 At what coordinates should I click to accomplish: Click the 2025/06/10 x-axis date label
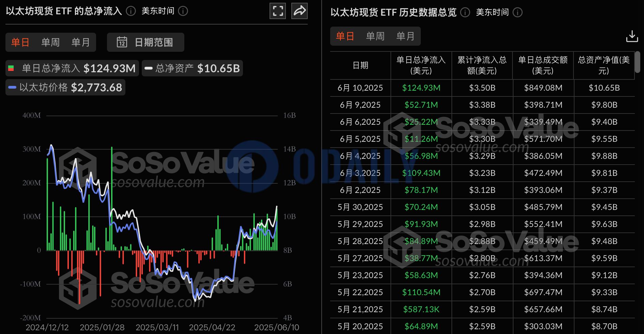[277, 328]
